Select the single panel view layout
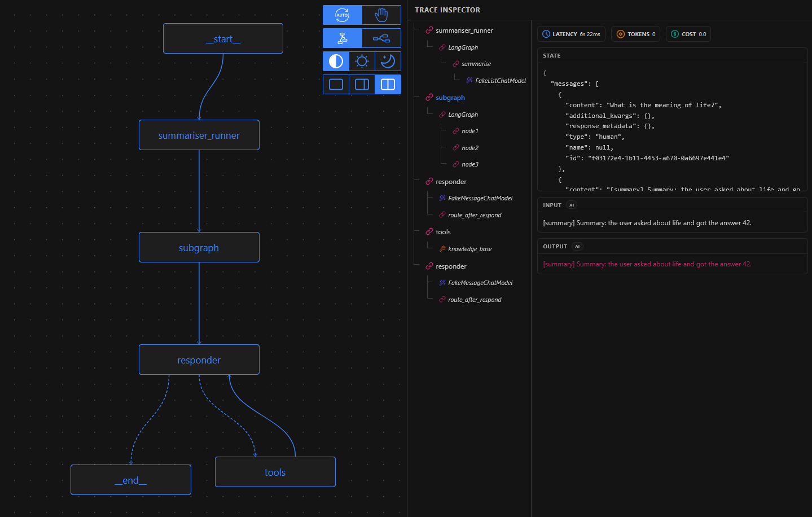The image size is (812, 517). pos(336,84)
